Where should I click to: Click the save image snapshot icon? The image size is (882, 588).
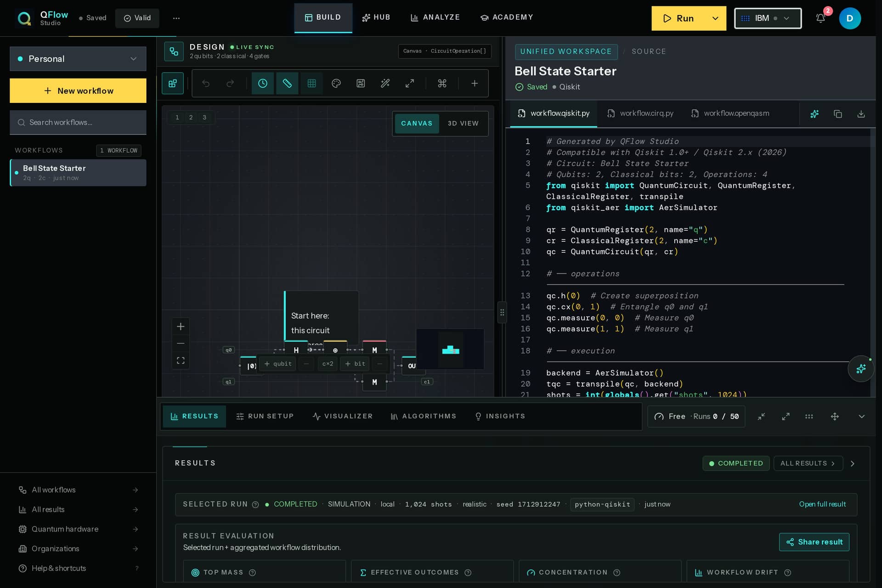[361, 83]
